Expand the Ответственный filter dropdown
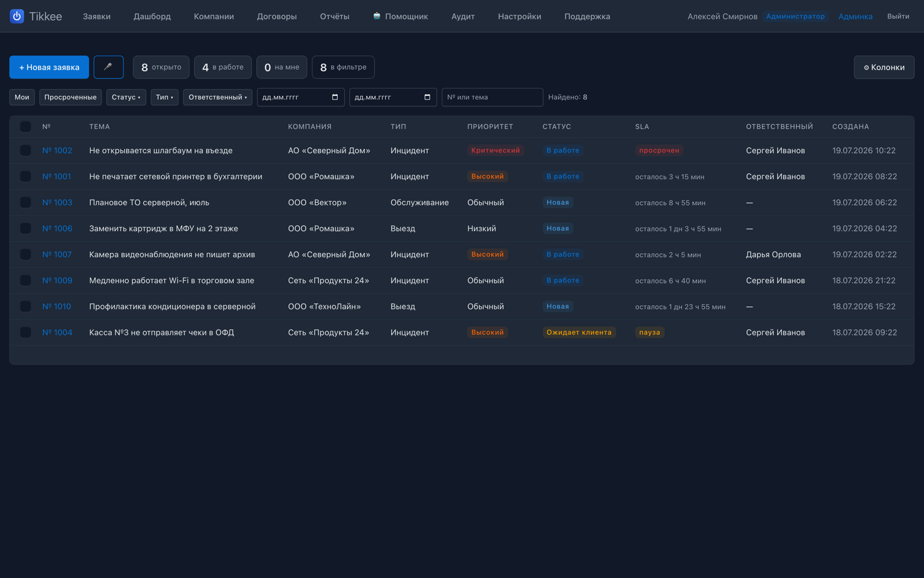 (218, 97)
